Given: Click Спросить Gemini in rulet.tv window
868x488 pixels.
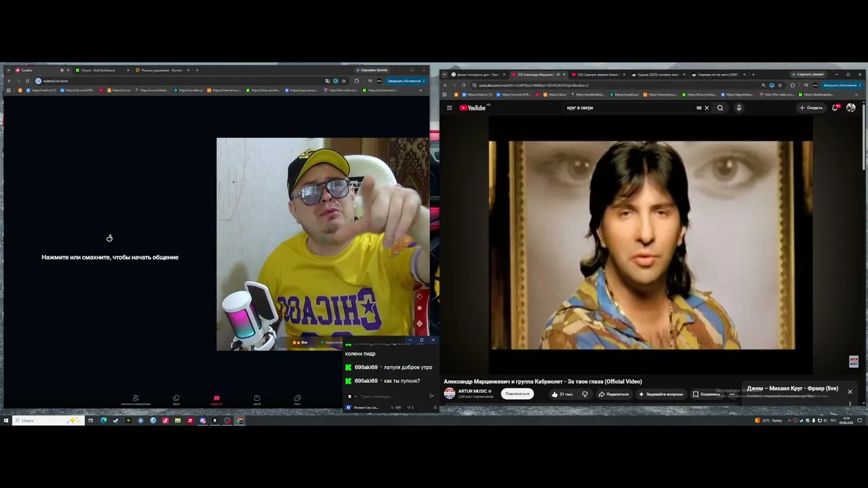Looking at the screenshot, I should [x=372, y=70].
